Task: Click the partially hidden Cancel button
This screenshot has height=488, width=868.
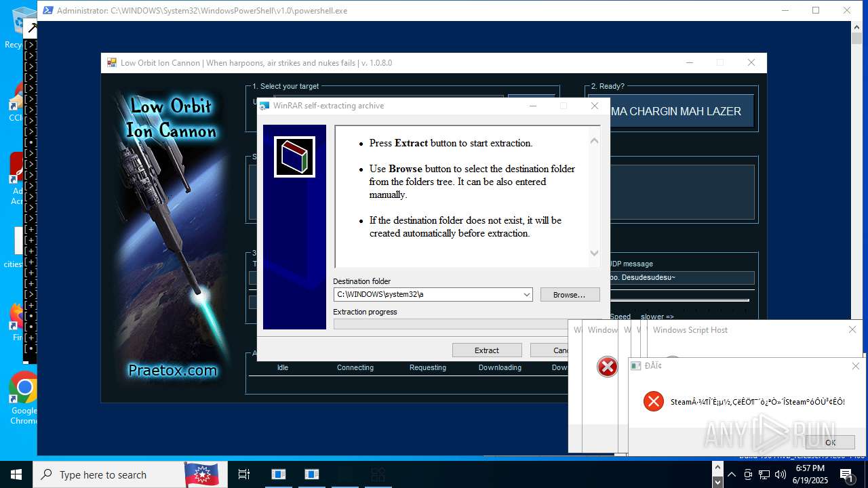Action: point(550,350)
